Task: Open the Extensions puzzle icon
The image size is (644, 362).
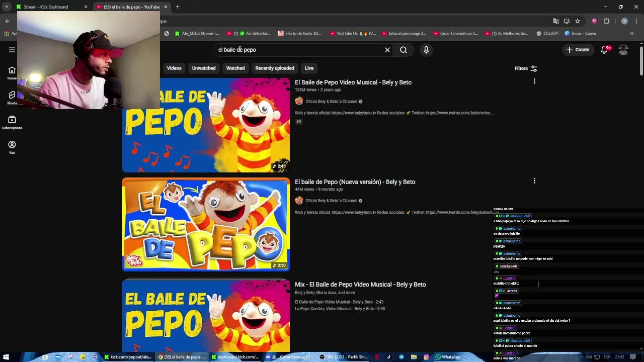Action: point(606,21)
